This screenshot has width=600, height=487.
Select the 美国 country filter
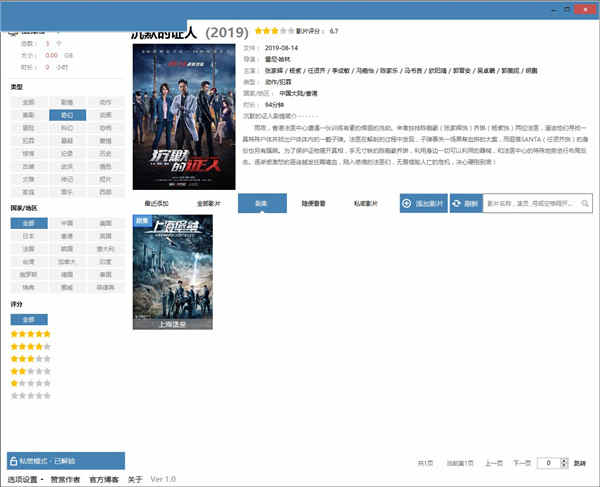pyautogui.click(x=106, y=223)
